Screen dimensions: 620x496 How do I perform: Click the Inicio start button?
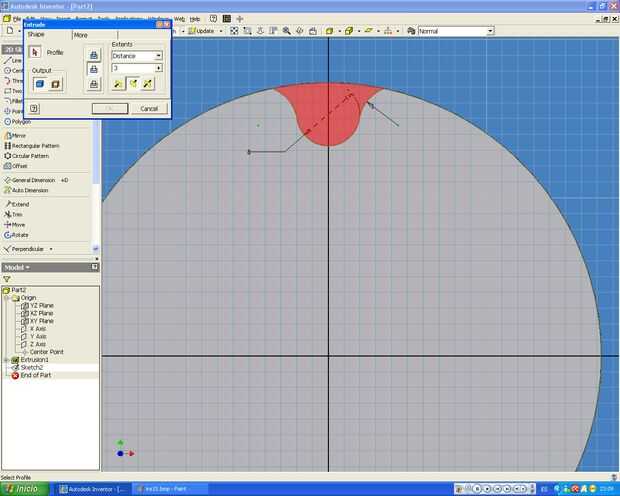24,488
